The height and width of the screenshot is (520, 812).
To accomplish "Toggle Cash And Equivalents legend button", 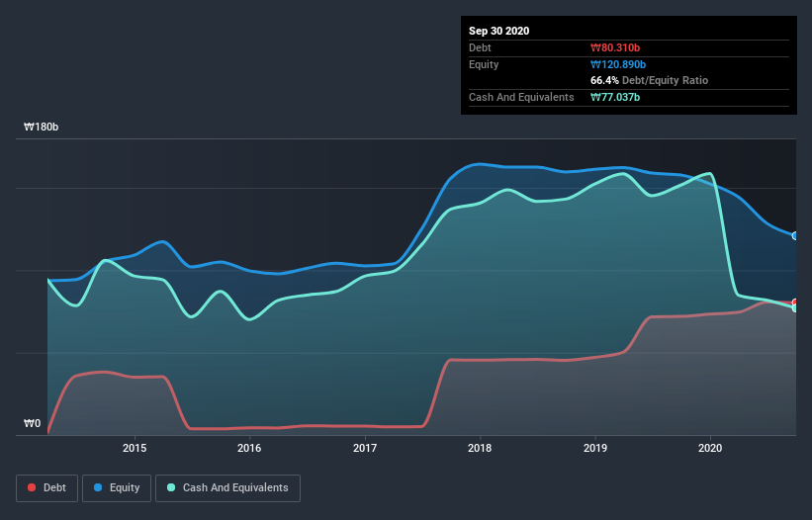I will click(x=227, y=488).
